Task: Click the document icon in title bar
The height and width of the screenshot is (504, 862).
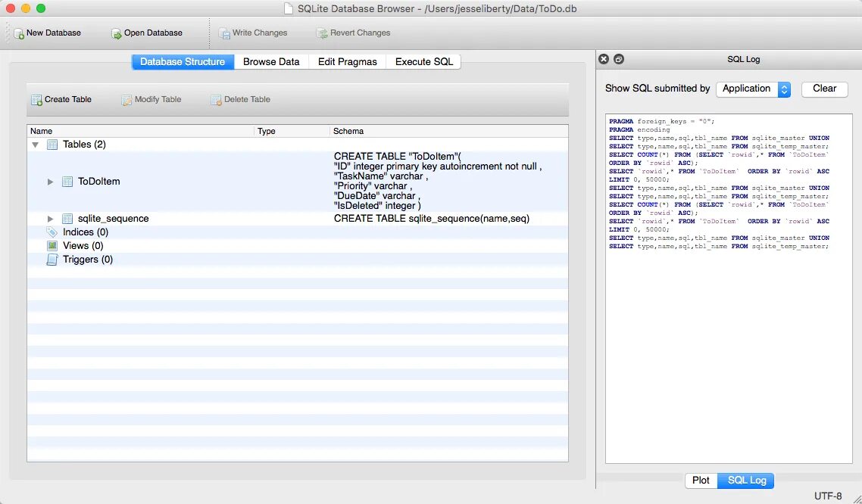Action: pos(288,9)
